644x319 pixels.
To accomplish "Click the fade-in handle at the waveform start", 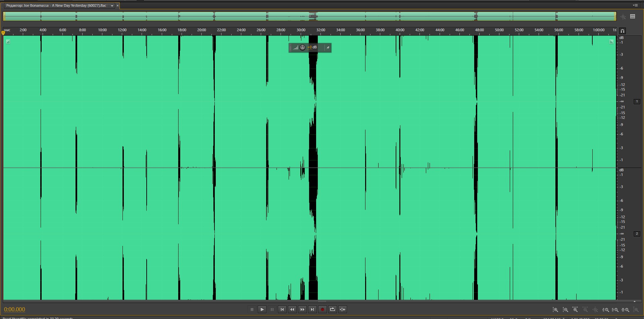I will [8, 42].
